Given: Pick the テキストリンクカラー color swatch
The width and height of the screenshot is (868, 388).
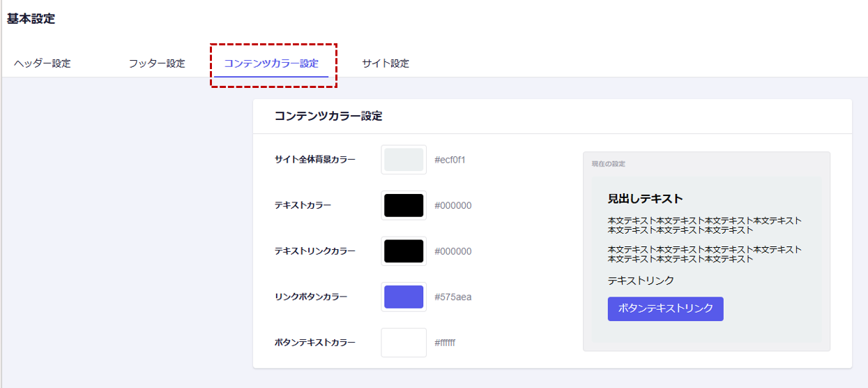Looking at the screenshot, I should pyautogui.click(x=404, y=251).
